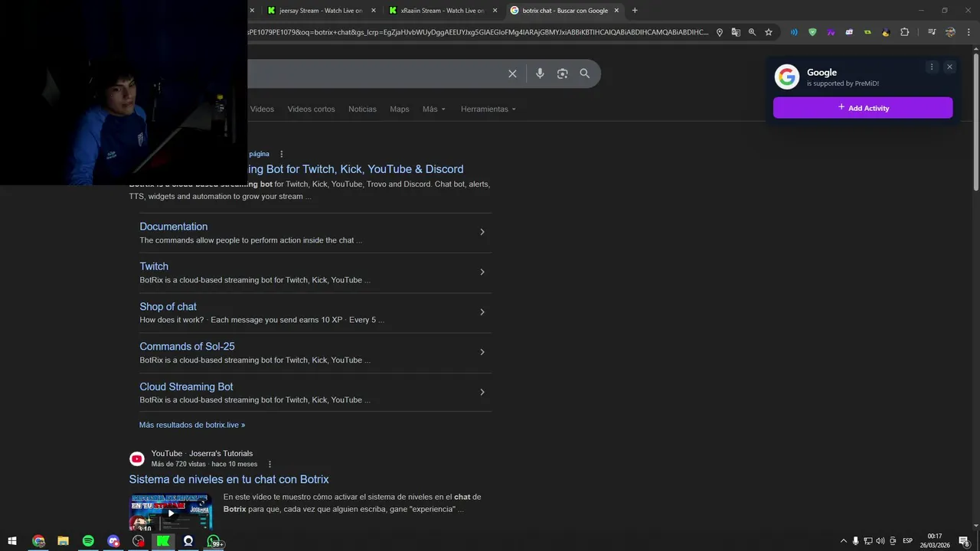The height and width of the screenshot is (551, 980).
Task: Play the Botrix YouTube video thumbnail
Action: (x=171, y=513)
